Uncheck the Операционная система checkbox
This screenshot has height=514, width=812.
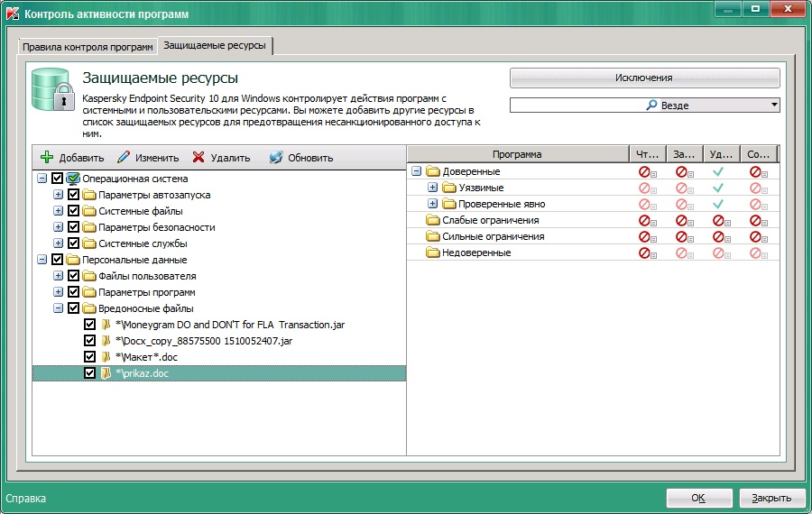click(x=57, y=179)
